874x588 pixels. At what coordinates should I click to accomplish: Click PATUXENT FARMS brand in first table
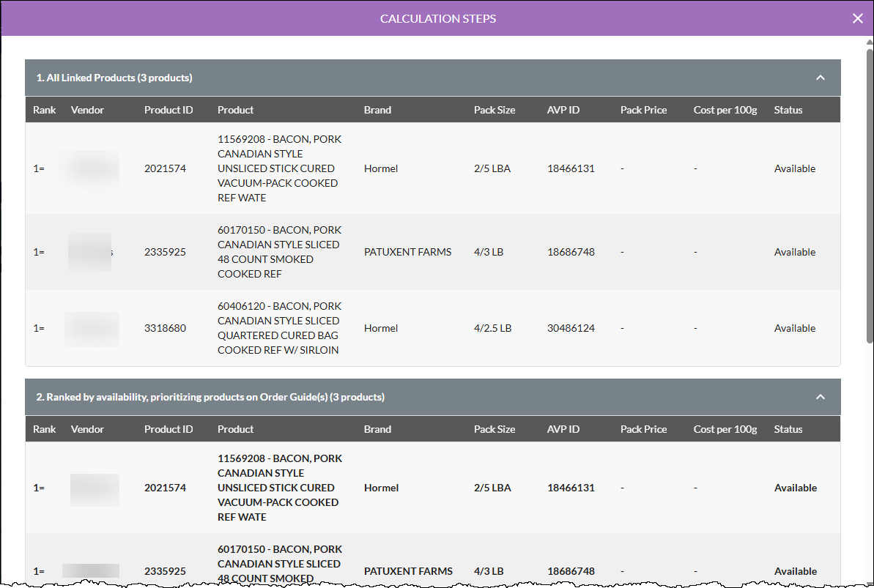(x=407, y=252)
